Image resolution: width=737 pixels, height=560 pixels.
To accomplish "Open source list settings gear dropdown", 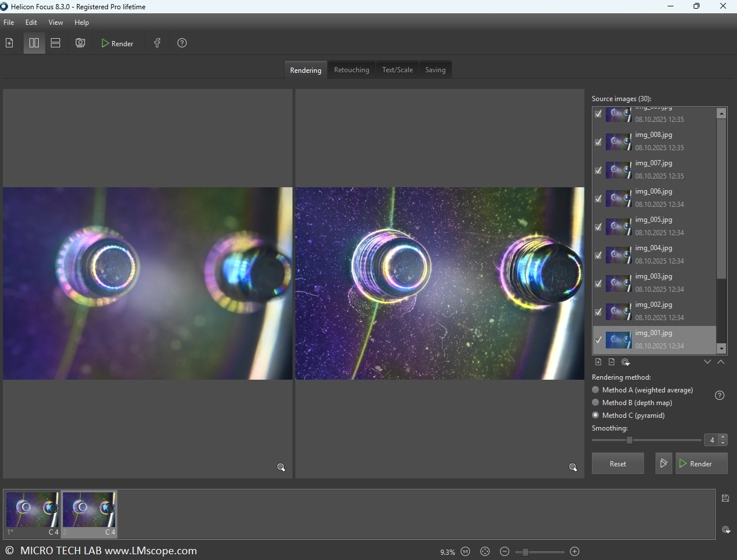I will (x=625, y=362).
